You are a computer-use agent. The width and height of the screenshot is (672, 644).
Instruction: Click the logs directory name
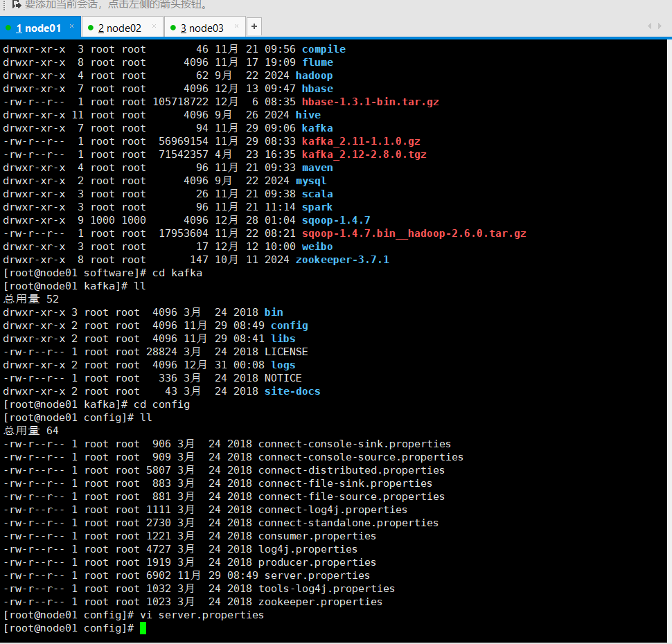(283, 366)
